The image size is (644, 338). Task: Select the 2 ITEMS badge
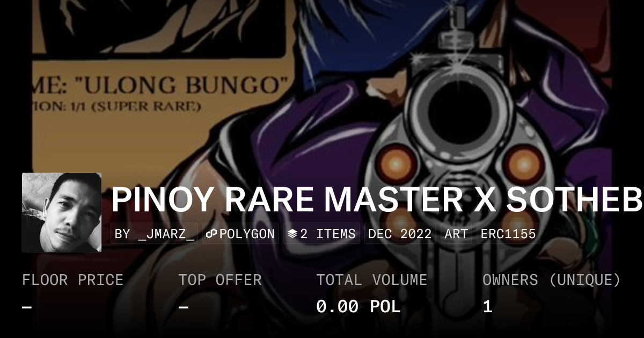point(322,234)
